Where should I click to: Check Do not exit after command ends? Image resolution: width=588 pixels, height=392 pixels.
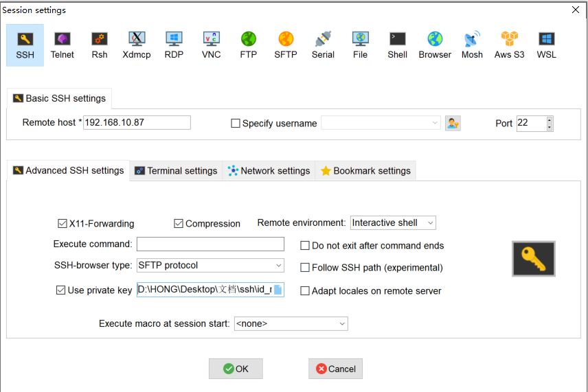(x=305, y=246)
